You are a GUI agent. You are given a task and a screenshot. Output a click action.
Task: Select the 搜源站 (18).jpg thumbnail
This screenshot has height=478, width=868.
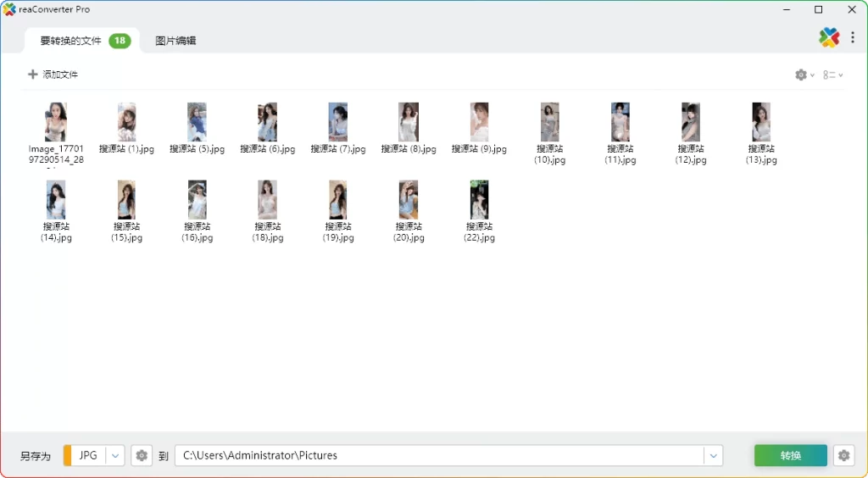267,200
